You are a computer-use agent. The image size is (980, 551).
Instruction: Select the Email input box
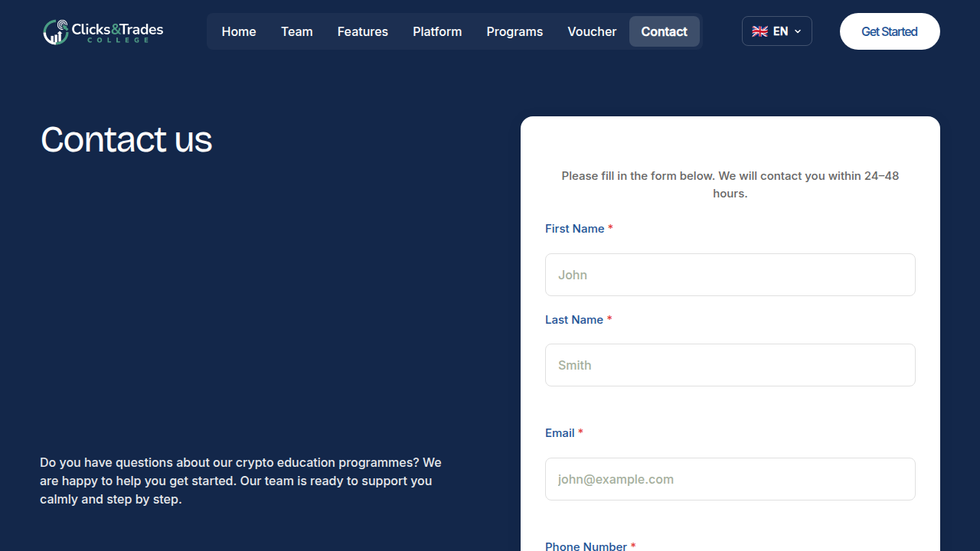point(730,479)
